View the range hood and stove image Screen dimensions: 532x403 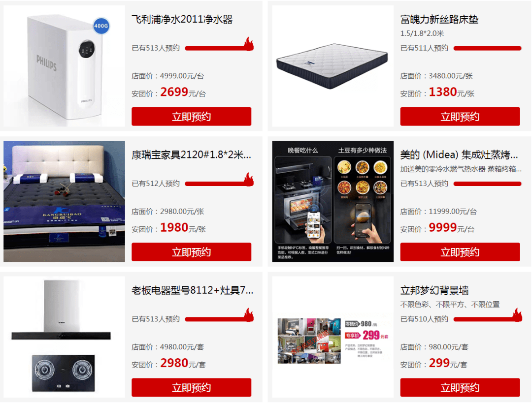click(64, 337)
